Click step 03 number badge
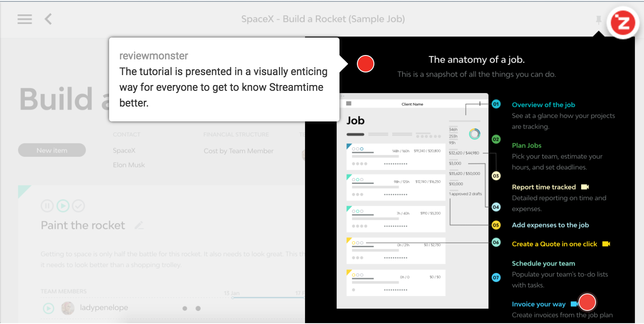This screenshot has width=644, height=324. click(x=496, y=176)
